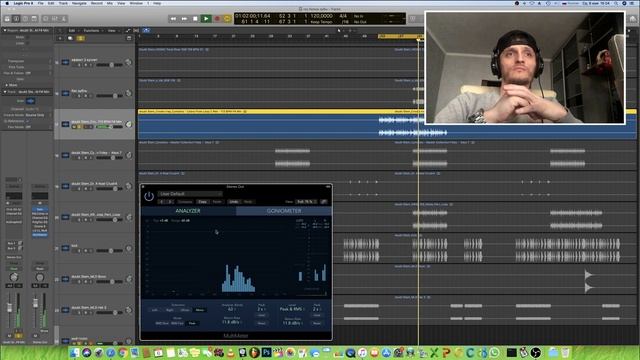640x360 pixels.
Task: Adjust volume slider on first track
Action: point(109,65)
